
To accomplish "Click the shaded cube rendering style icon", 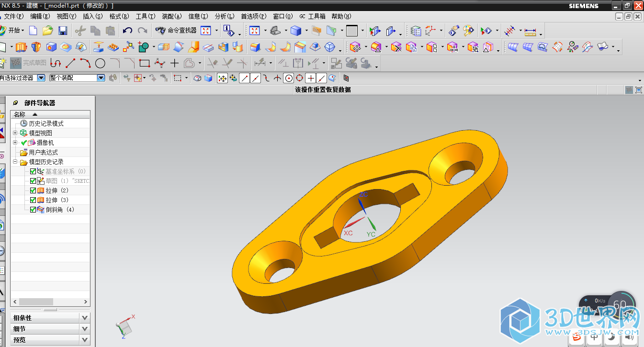I will pos(296,31).
